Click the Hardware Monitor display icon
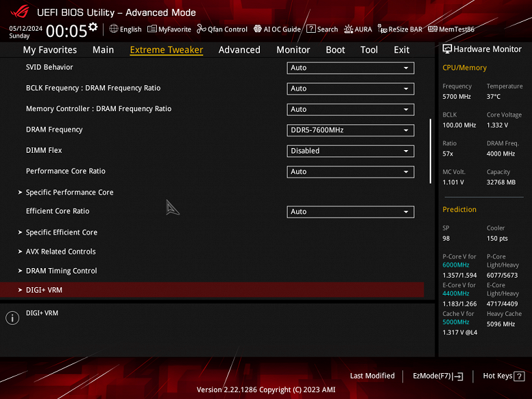532x399 pixels. [447, 49]
